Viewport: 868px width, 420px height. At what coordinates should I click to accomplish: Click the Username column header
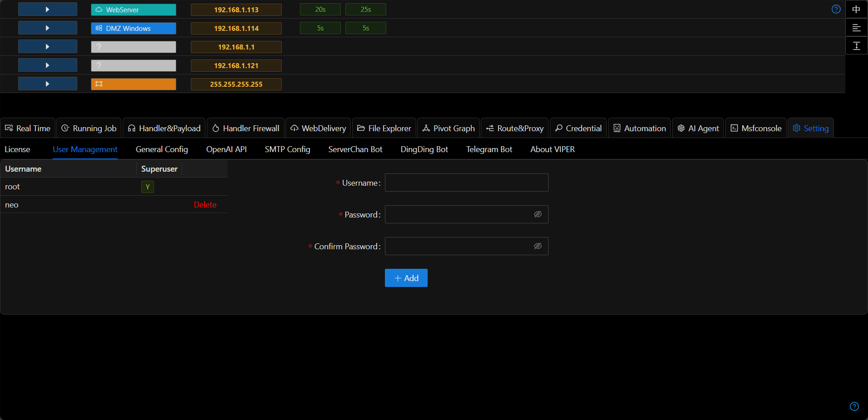(x=68, y=169)
